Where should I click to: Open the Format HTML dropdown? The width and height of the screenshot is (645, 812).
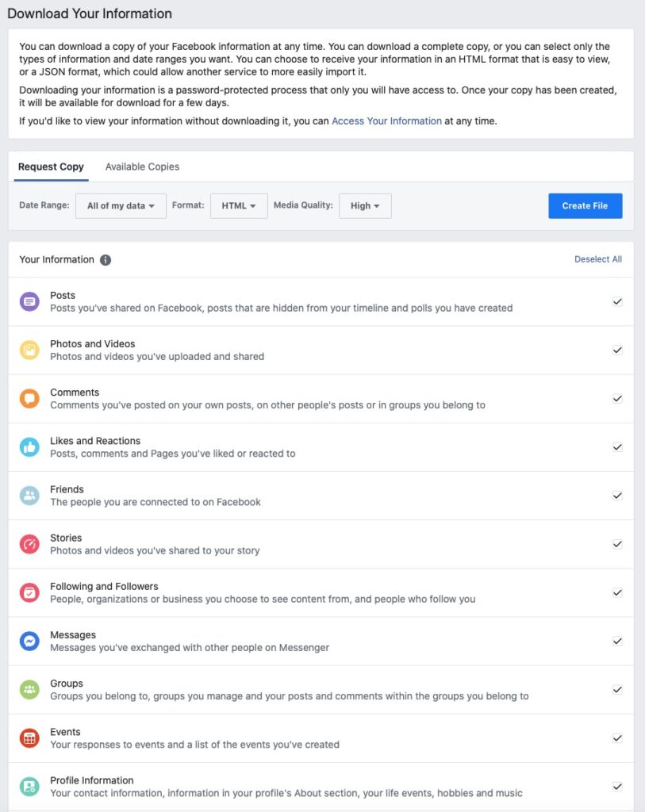(x=239, y=205)
